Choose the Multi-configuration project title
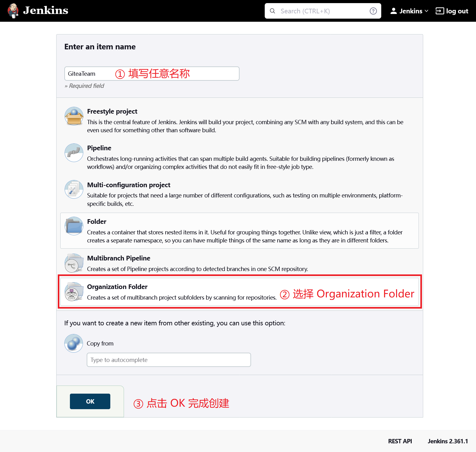 tap(129, 185)
